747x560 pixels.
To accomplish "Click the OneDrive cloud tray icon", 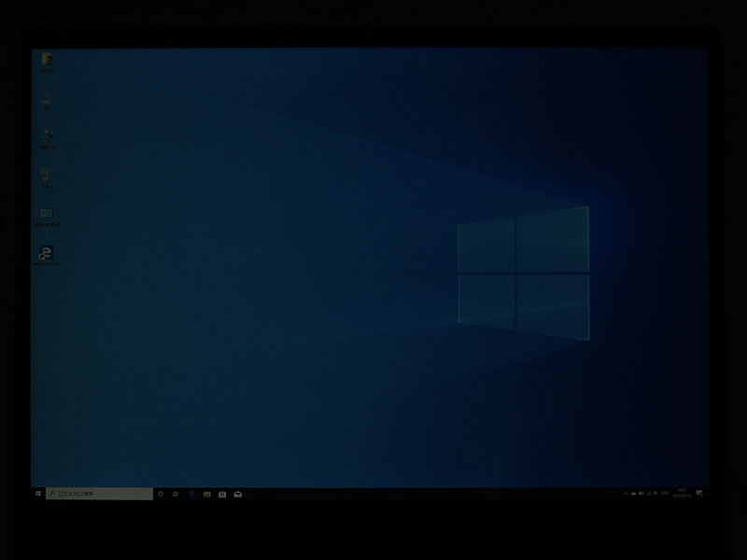I will 633,494.
